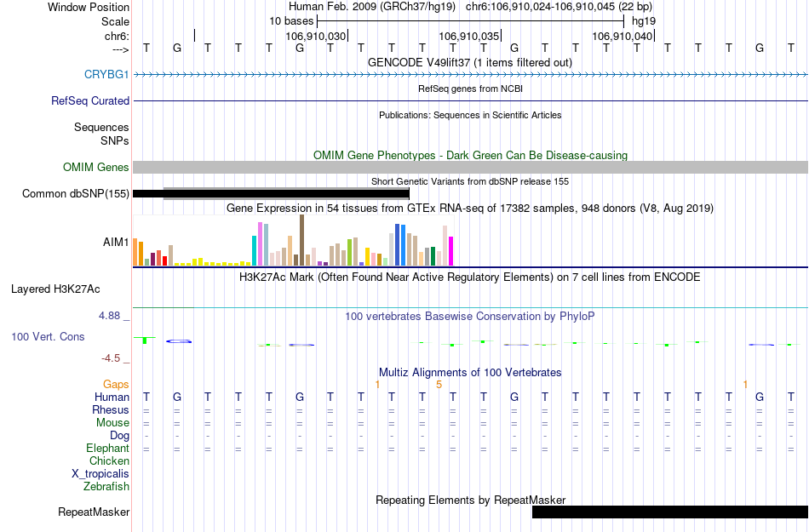Click the ---> strand direction label

click(120, 49)
